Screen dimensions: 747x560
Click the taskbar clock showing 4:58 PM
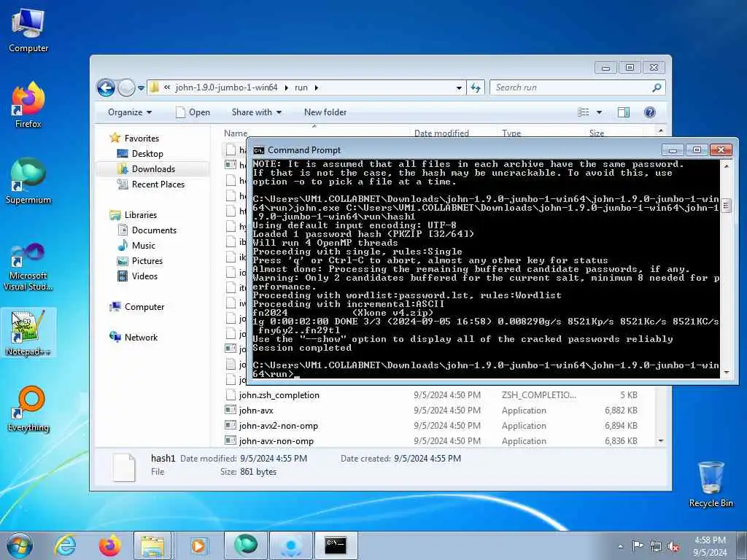point(710,546)
